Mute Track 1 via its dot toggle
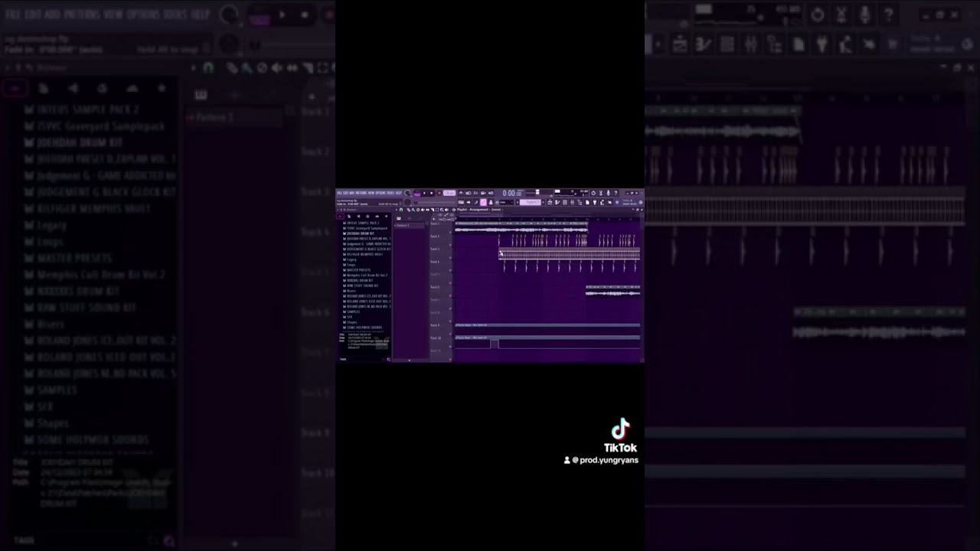Image resolution: width=980 pixels, height=551 pixels. tap(450, 232)
